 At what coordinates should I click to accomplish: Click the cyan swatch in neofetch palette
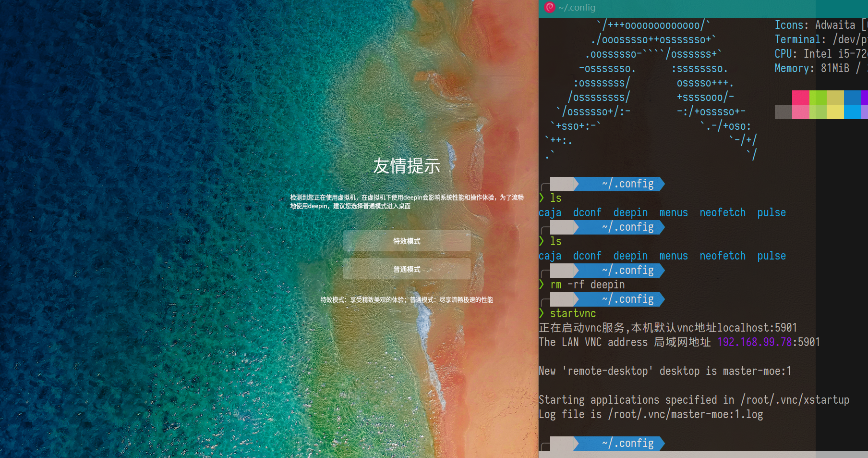[x=852, y=112]
